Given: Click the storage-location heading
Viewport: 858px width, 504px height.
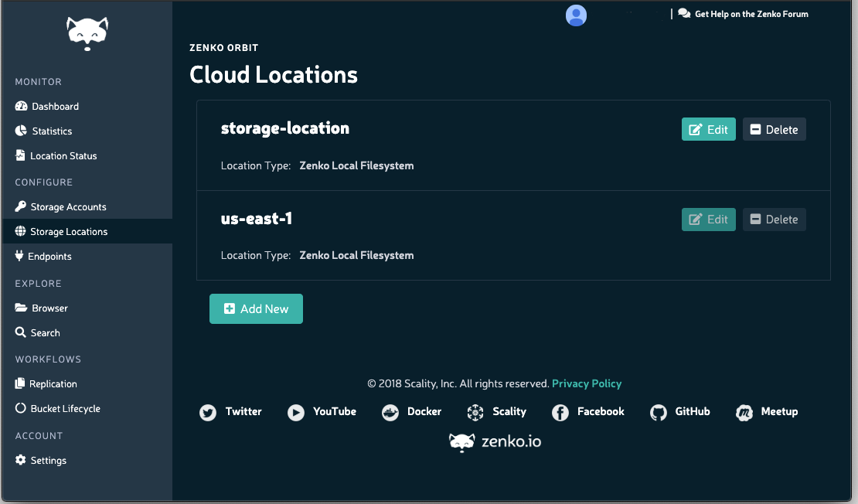Looking at the screenshot, I should point(284,128).
